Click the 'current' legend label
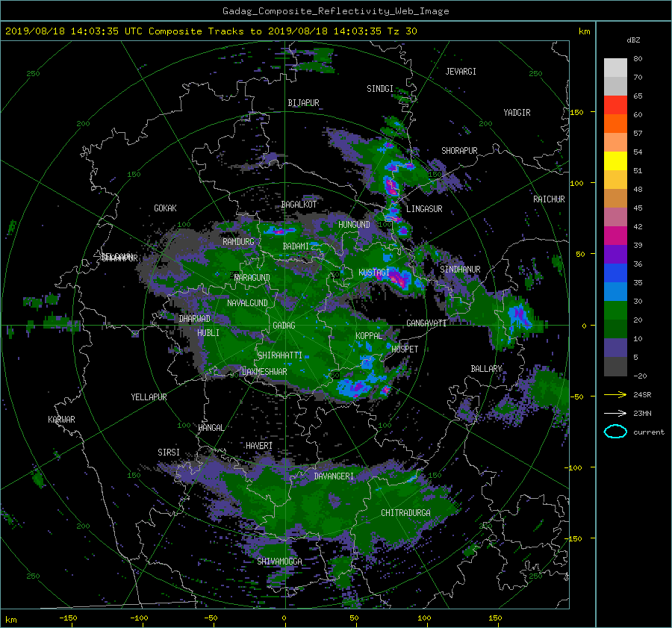Screen dimensions: 672x628 click(x=649, y=432)
